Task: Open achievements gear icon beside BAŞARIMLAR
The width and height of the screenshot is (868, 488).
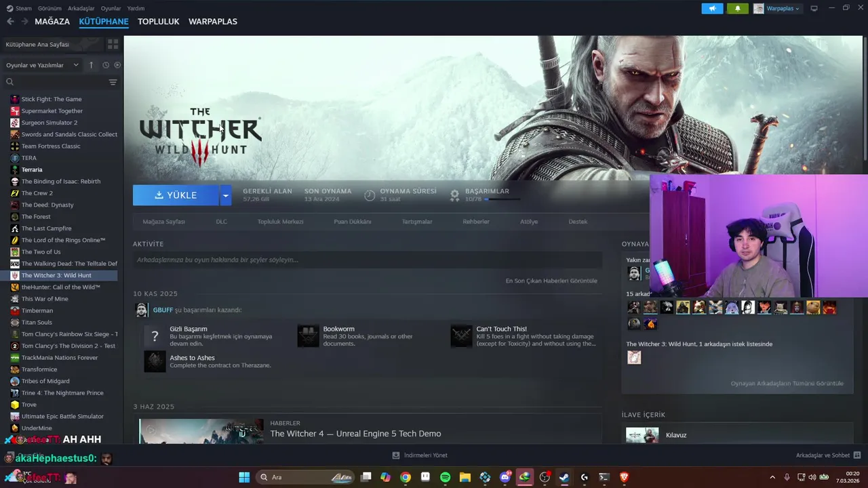Action: 454,195
